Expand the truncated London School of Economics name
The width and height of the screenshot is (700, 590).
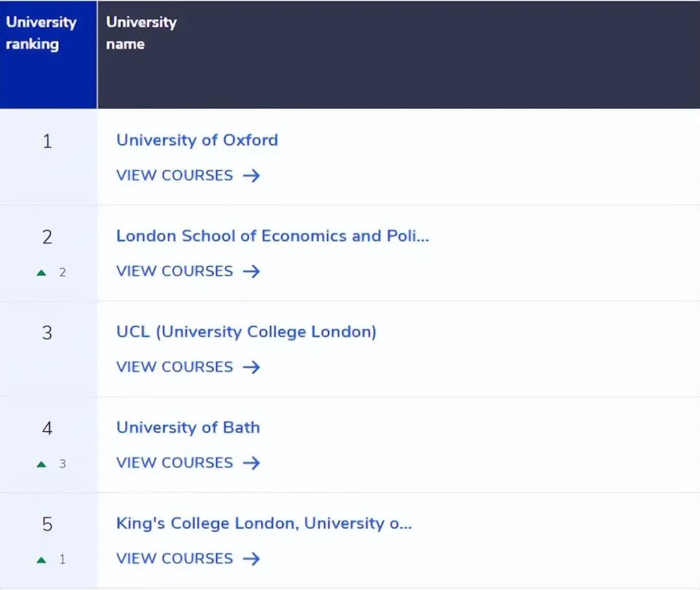click(272, 236)
